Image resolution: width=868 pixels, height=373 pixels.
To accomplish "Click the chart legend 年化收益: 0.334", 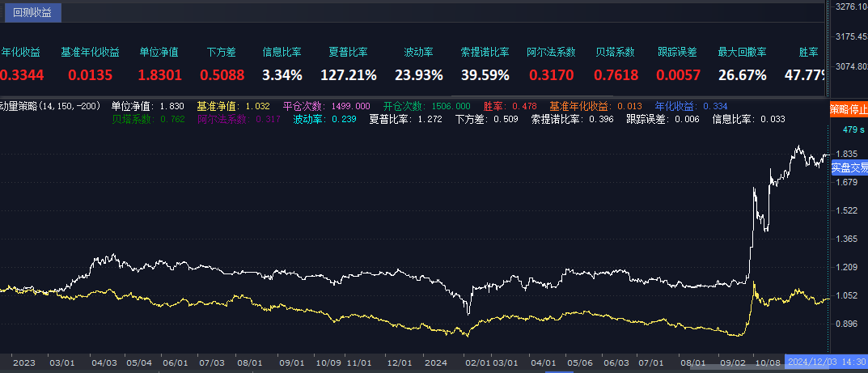I will (x=692, y=106).
